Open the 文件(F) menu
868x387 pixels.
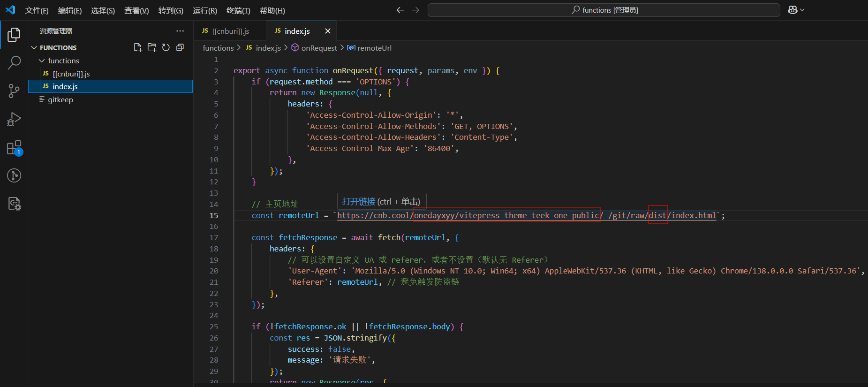(37, 10)
